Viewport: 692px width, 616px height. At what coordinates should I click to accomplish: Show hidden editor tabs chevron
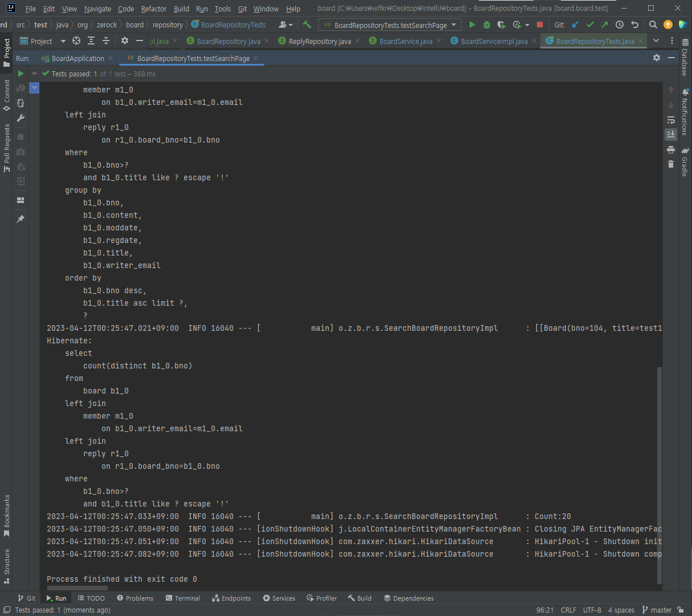coord(656,41)
